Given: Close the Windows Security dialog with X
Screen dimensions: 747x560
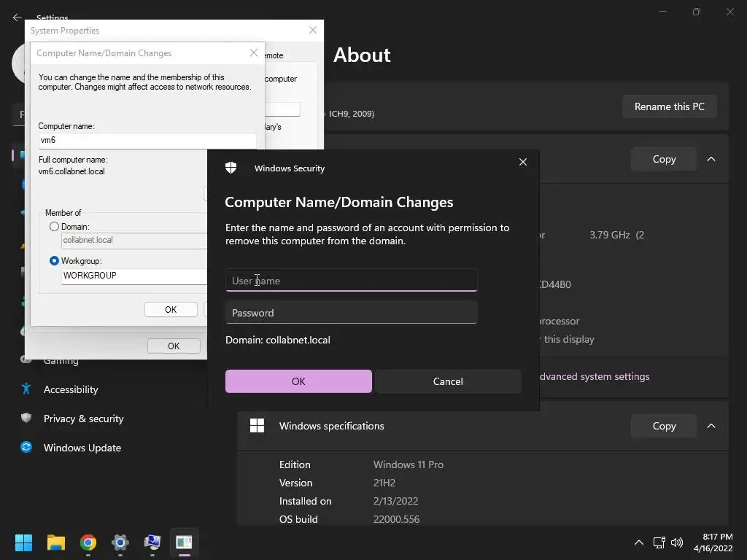Looking at the screenshot, I should coord(522,162).
